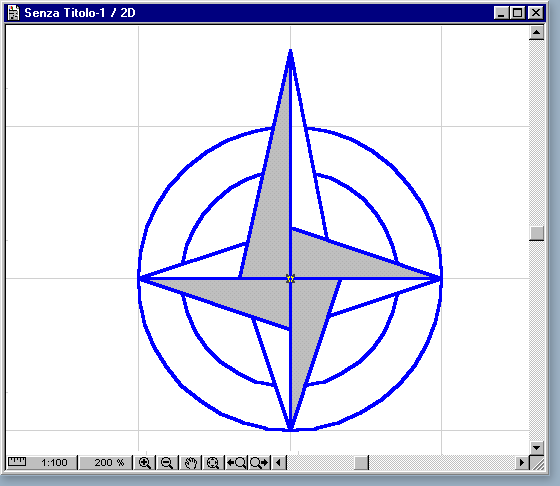Maximize the Senza Titolo-1 window
The image size is (560, 486).
point(518,13)
